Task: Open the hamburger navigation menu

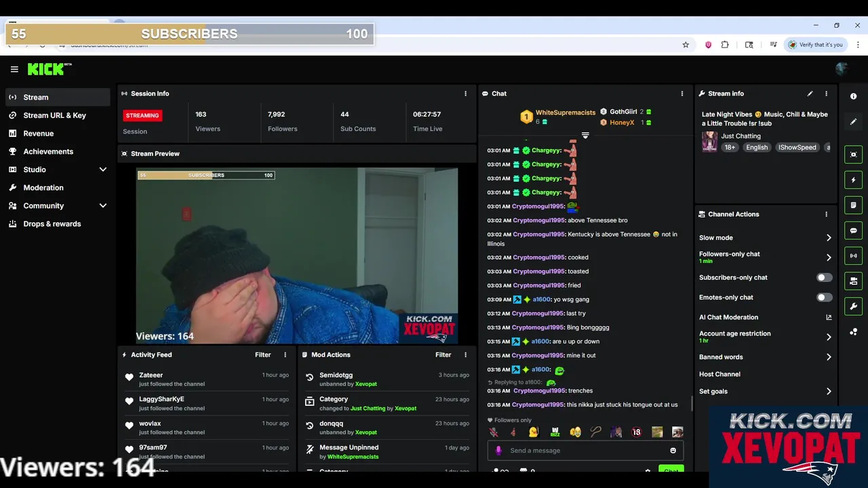Action: [x=14, y=69]
